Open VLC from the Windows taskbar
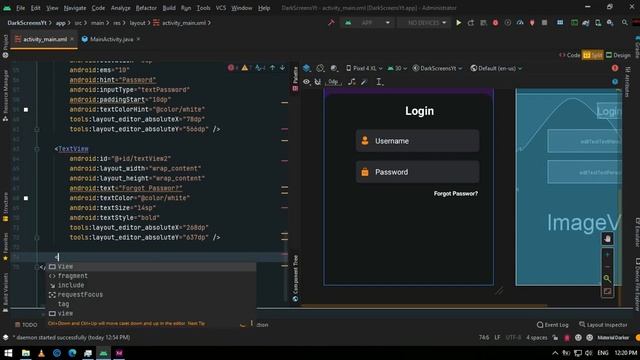 [x=41, y=353]
